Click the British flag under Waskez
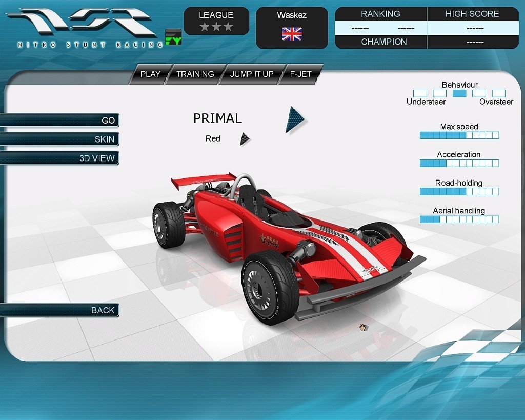This screenshot has width=525, height=420. [292, 34]
